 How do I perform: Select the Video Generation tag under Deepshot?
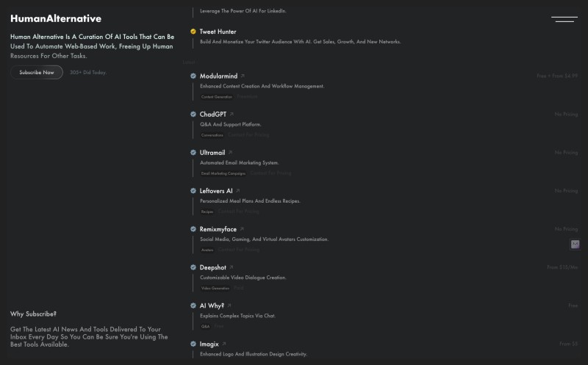coord(215,288)
